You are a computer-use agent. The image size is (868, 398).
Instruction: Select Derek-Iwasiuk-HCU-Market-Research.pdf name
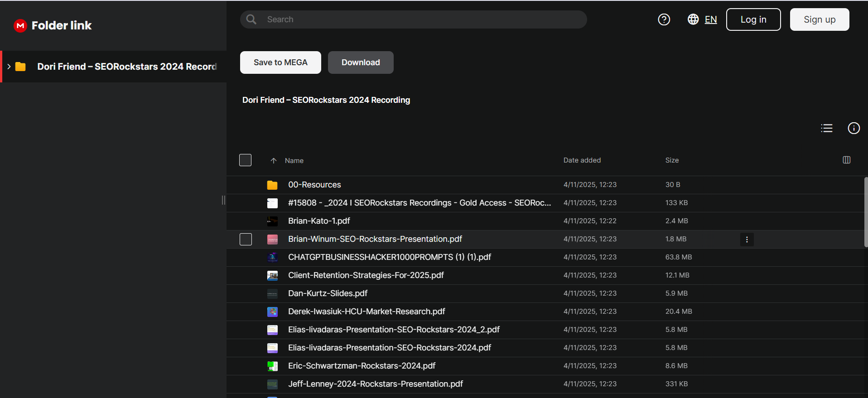pos(366,312)
